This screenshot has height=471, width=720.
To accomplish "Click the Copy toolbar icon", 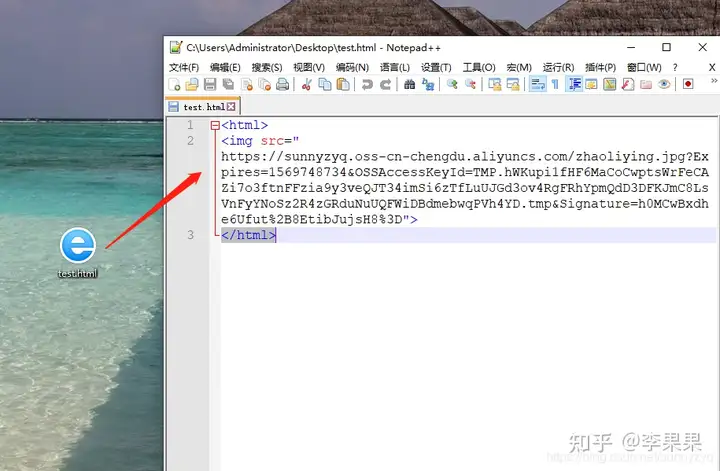I will [325, 84].
